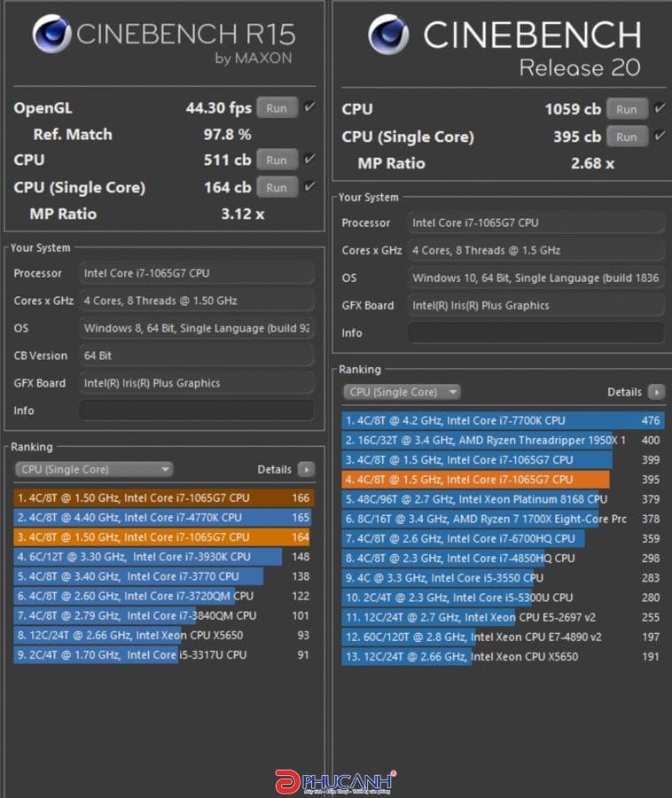Select R20 ranking row Ryzen 7 1700X

point(503,519)
